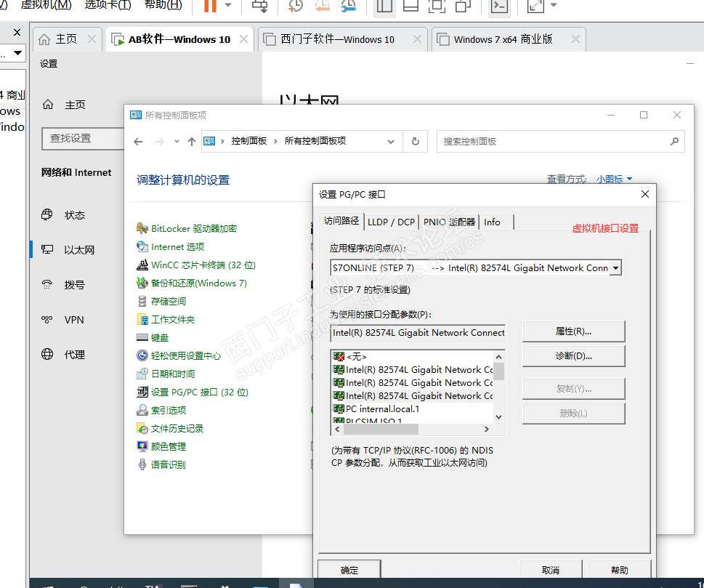Viewport: 704px width, 588px height.
Task: Click the 属性(R)... button
Action: point(573,331)
